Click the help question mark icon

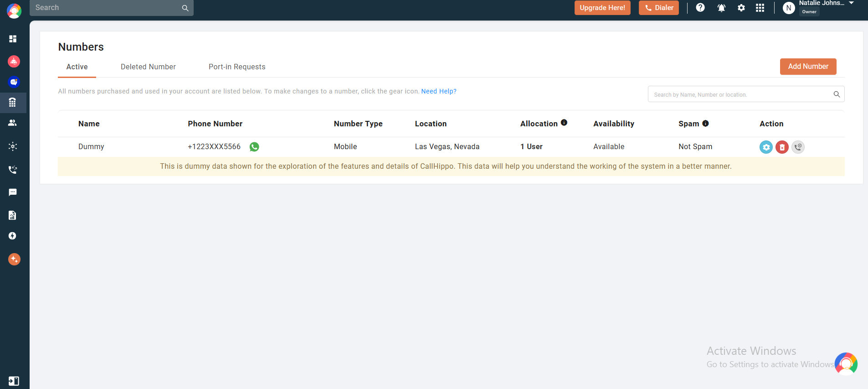pos(700,8)
